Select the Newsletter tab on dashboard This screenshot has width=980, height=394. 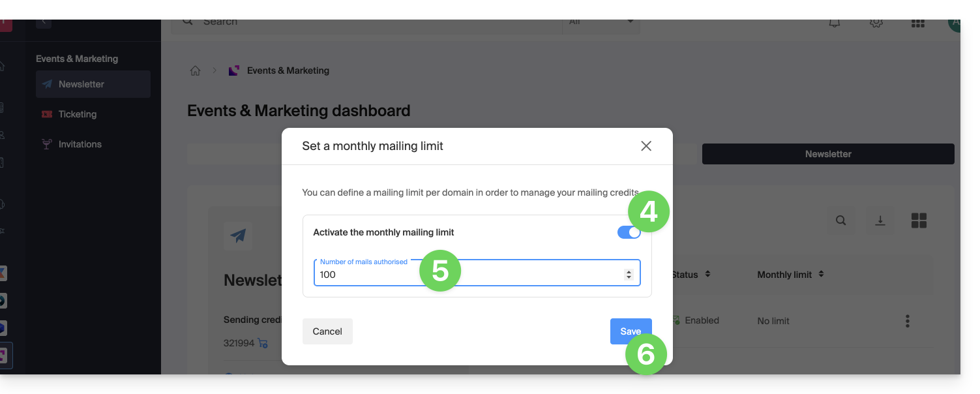tap(828, 154)
